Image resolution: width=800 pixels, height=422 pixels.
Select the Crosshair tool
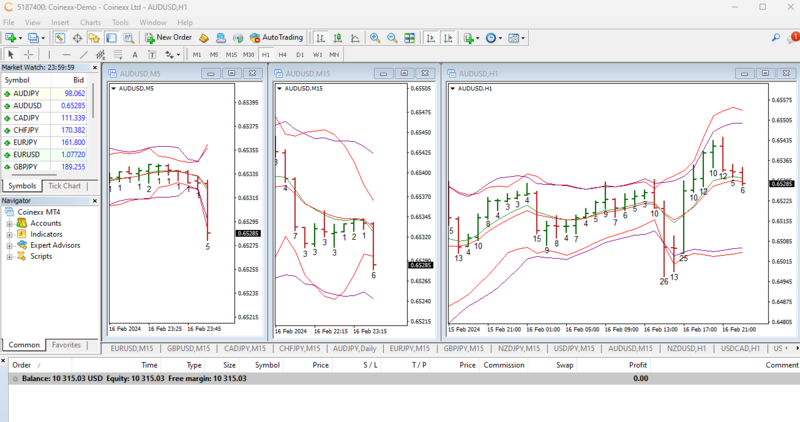pyautogui.click(x=28, y=54)
